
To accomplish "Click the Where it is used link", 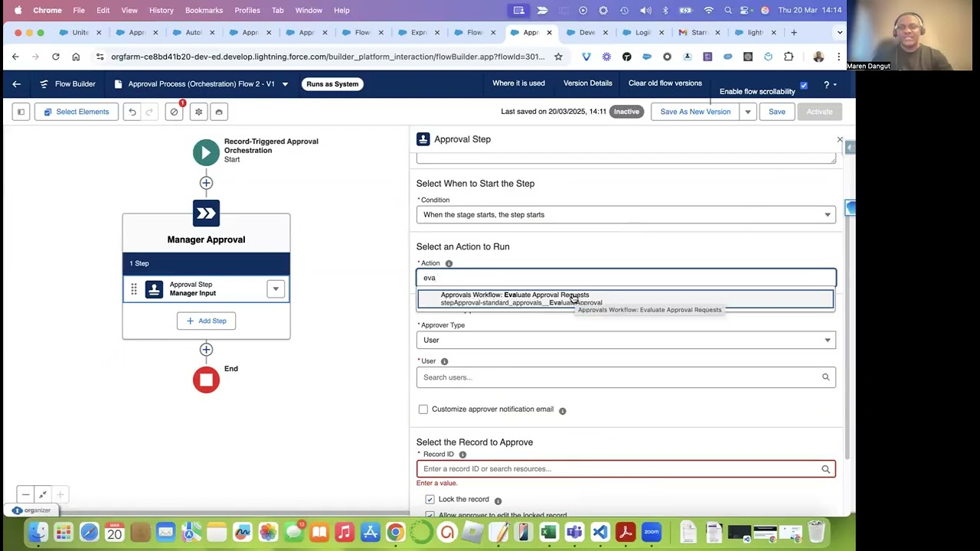I will click(x=518, y=83).
